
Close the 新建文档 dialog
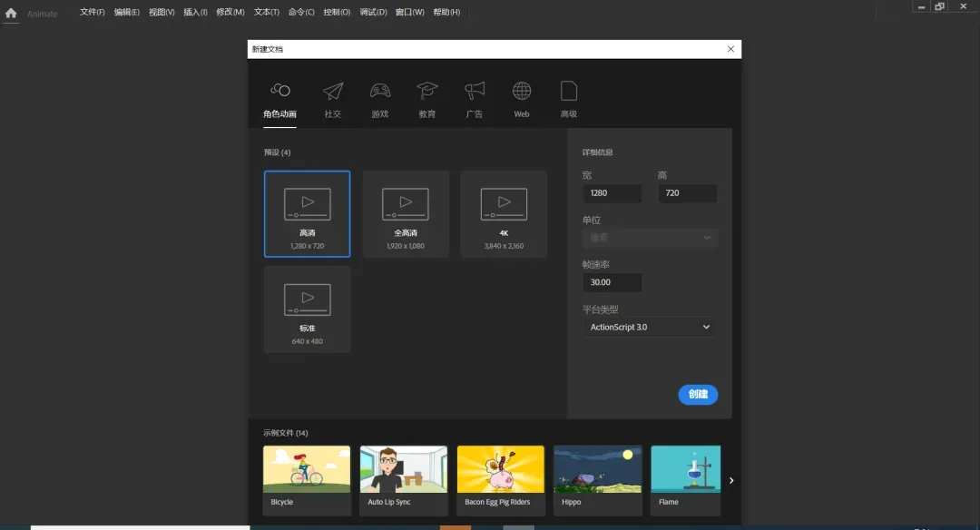tap(730, 49)
